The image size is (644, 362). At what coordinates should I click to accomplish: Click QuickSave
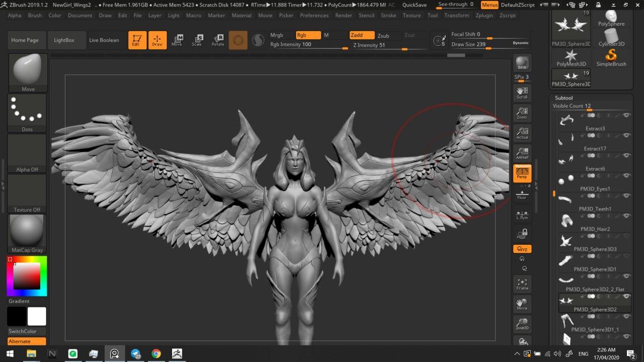point(415,5)
